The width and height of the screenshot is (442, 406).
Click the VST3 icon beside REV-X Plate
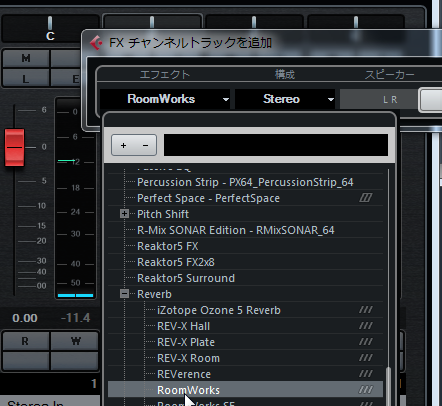point(366,342)
